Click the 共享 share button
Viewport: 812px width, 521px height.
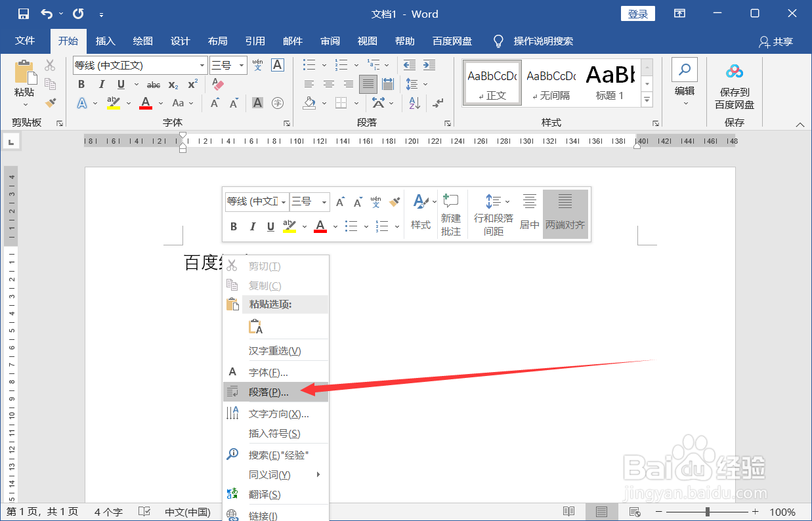pos(776,41)
